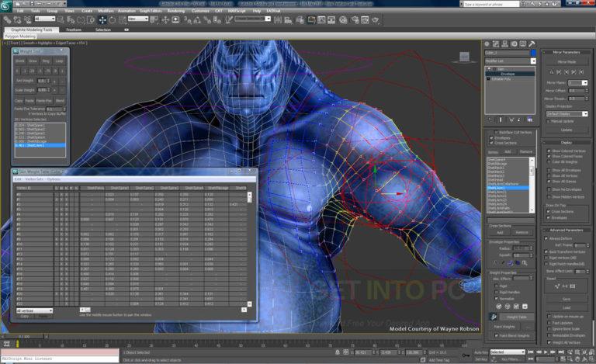This screenshot has height=364, width=596.
Task: Click the wrench icon beside Weight Table
Action: 494,317
